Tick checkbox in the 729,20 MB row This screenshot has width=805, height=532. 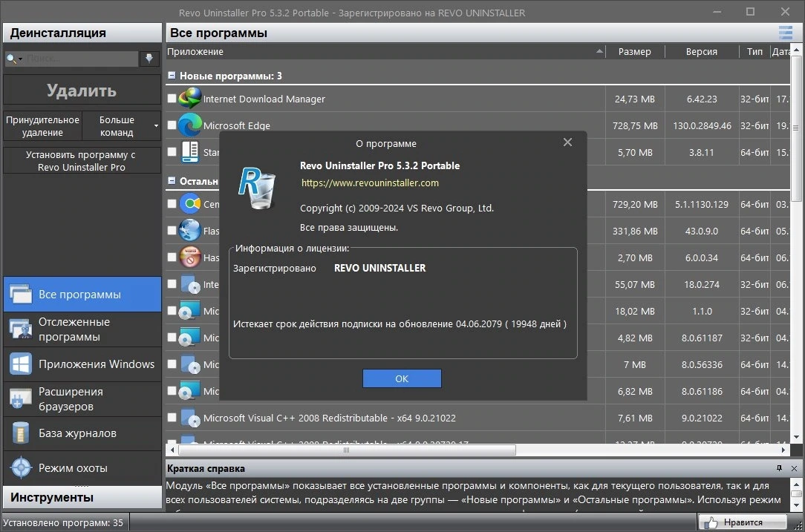[172, 203]
